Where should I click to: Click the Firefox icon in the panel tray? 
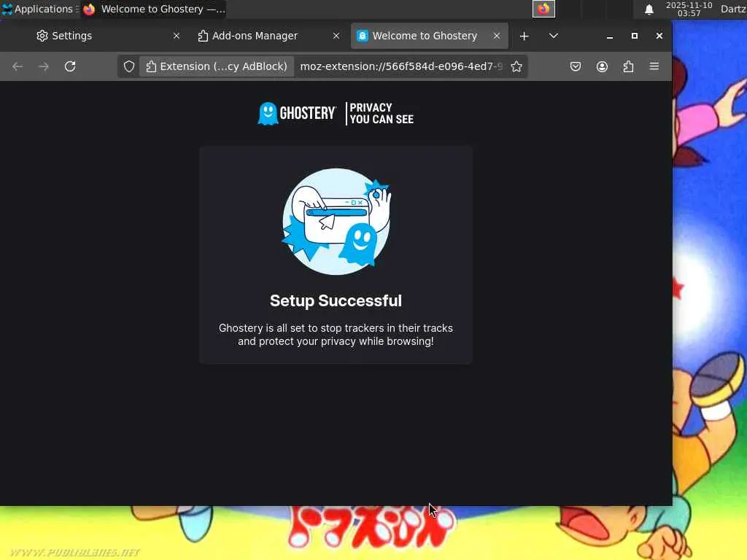coord(543,9)
